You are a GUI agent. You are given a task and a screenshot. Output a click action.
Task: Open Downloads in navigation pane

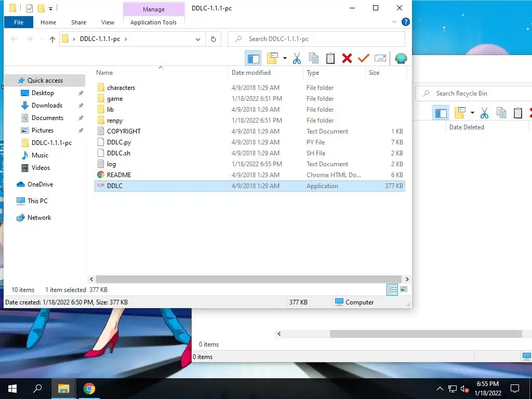click(x=47, y=105)
